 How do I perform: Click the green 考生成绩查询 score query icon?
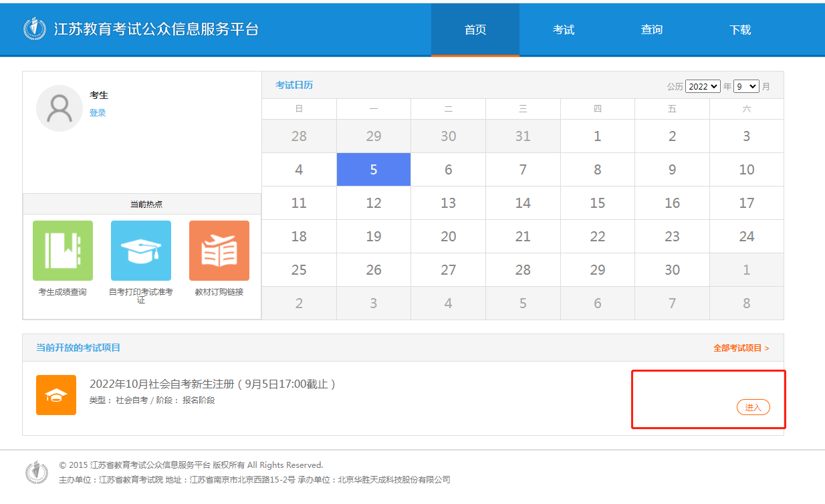click(63, 251)
